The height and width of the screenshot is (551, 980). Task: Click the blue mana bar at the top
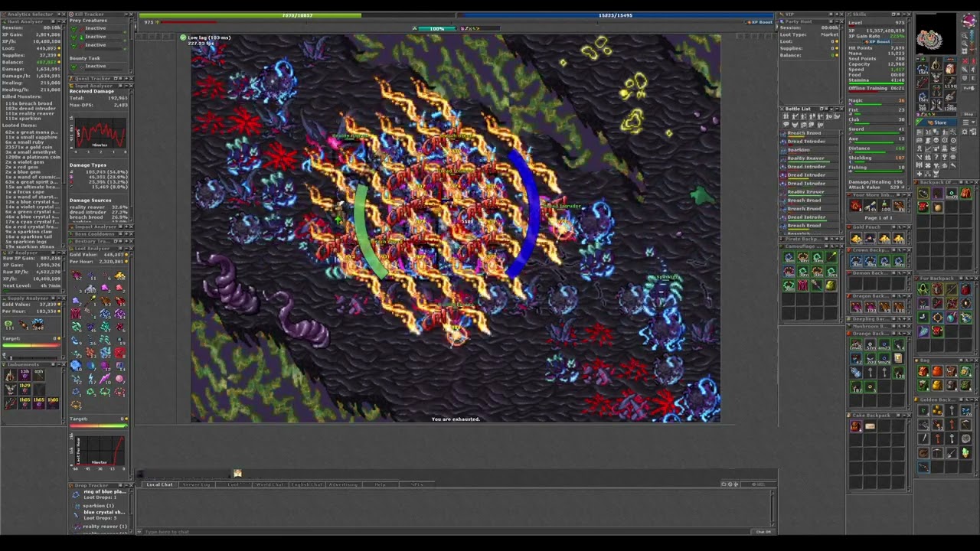pos(617,15)
